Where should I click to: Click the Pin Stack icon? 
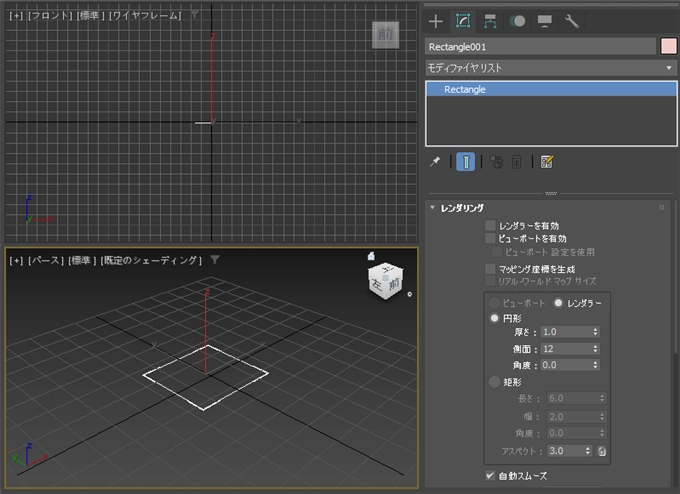pos(435,162)
